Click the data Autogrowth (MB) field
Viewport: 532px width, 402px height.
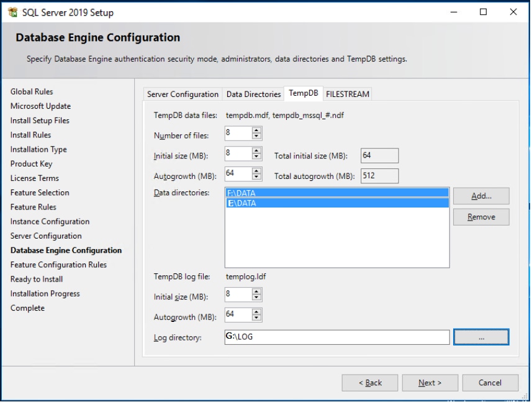coord(238,174)
